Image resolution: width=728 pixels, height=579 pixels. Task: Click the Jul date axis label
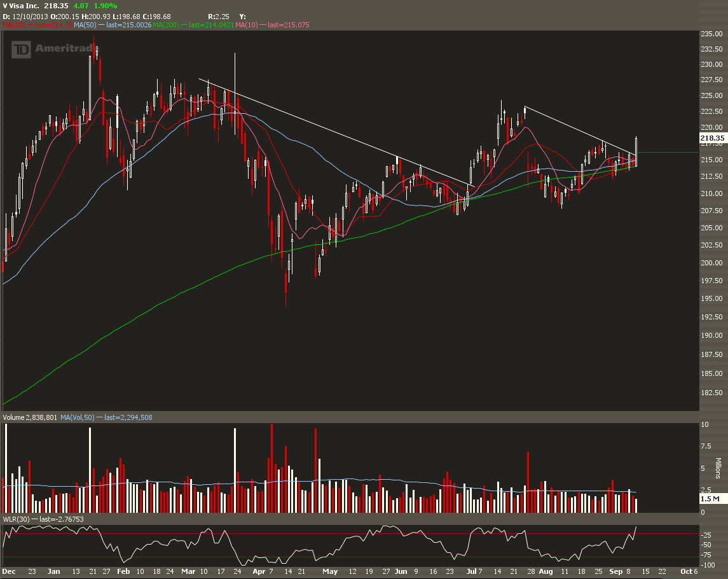(x=472, y=571)
